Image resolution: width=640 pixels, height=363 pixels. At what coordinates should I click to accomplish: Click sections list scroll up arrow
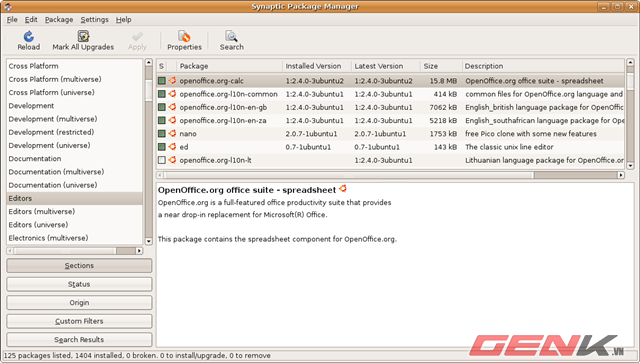149,62
